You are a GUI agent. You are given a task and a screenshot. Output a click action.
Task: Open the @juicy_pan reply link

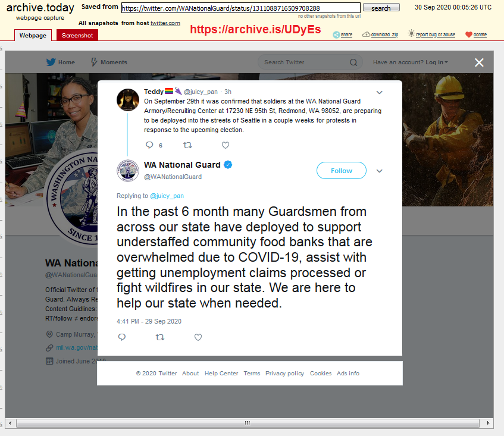coord(167,196)
